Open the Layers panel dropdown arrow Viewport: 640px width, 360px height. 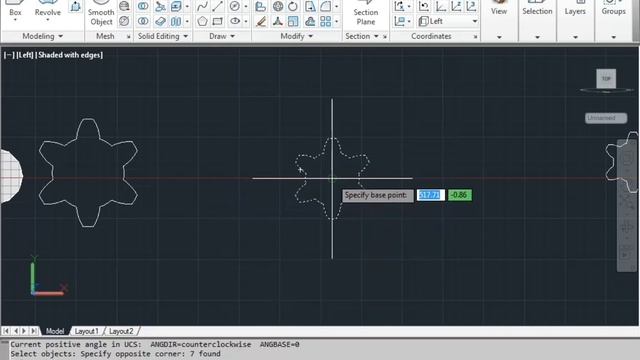tap(575, 37)
